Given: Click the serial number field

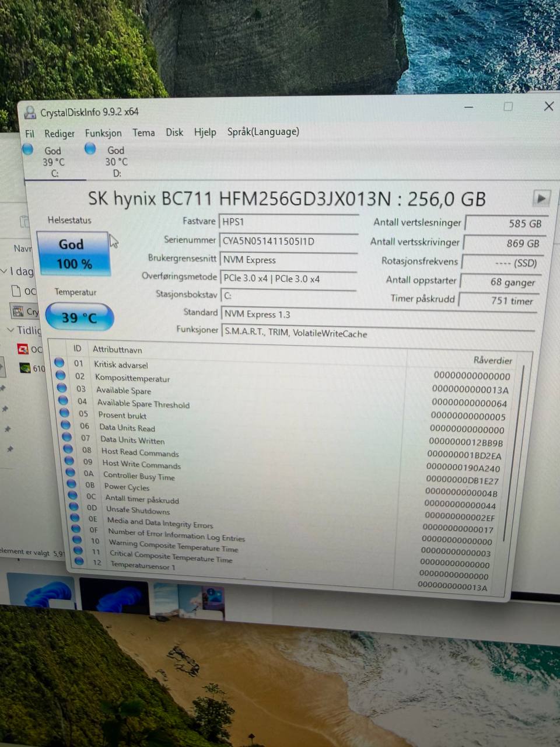Looking at the screenshot, I should (x=288, y=241).
